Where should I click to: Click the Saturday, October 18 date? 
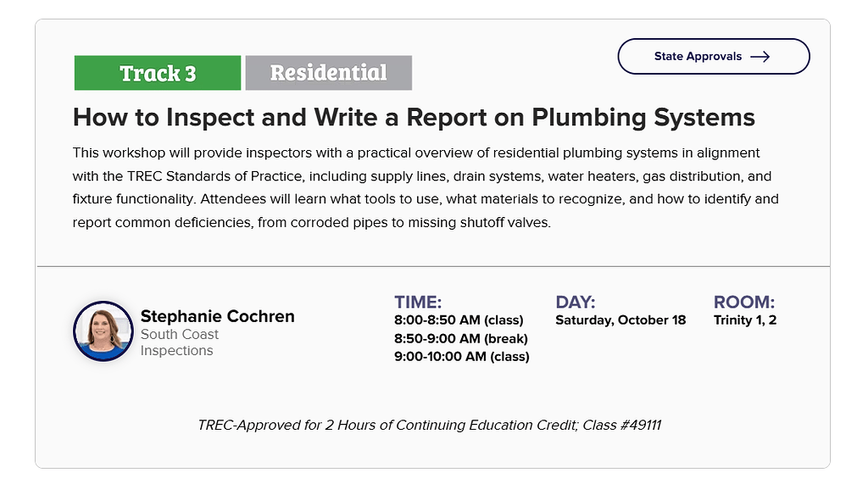[620, 320]
